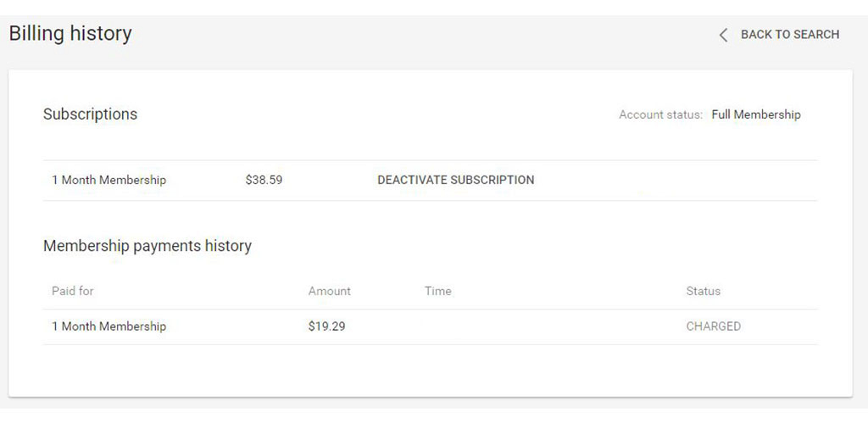
Task: Click the Billing history page title
Action: [x=70, y=34]
